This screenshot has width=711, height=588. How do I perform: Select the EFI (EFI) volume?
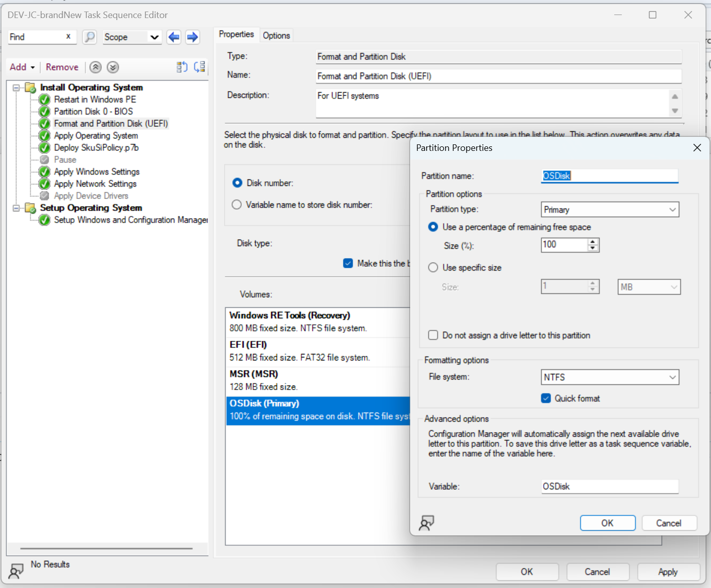tap(318, 351)
